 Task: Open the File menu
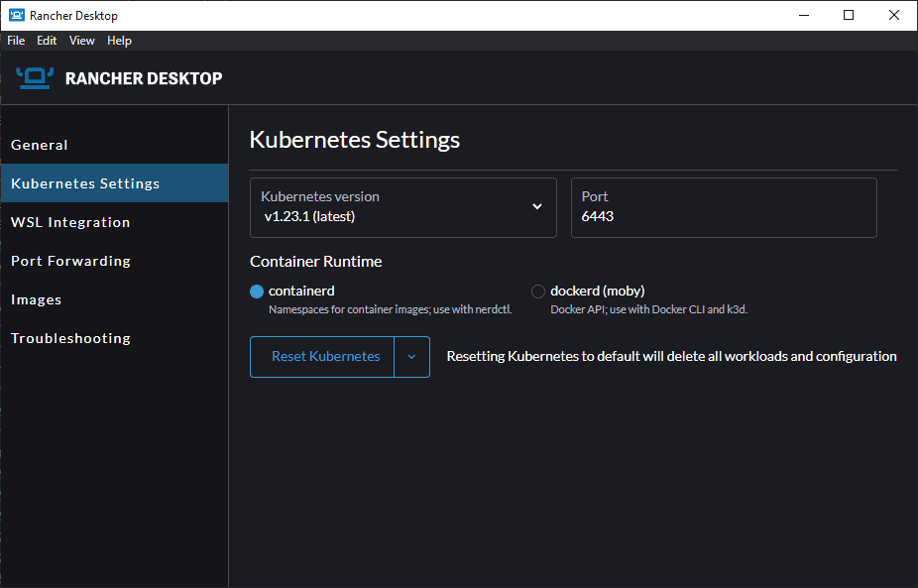pos(16,41)
